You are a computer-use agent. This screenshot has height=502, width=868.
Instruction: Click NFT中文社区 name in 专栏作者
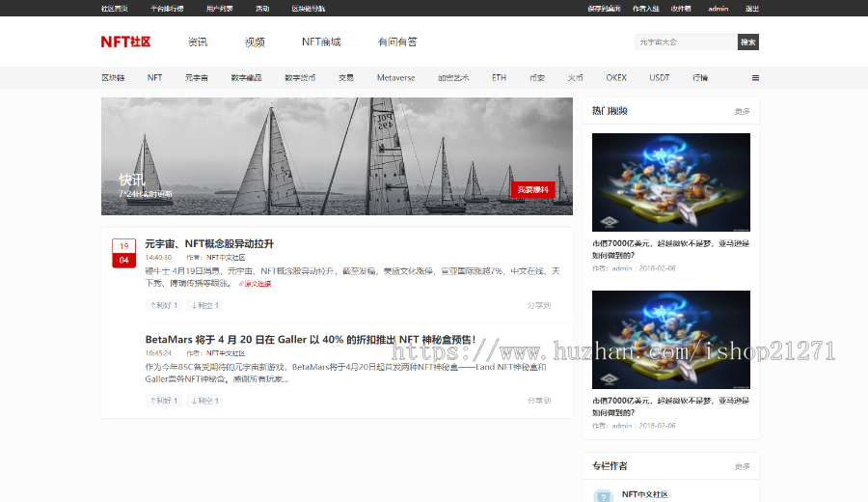645,494
